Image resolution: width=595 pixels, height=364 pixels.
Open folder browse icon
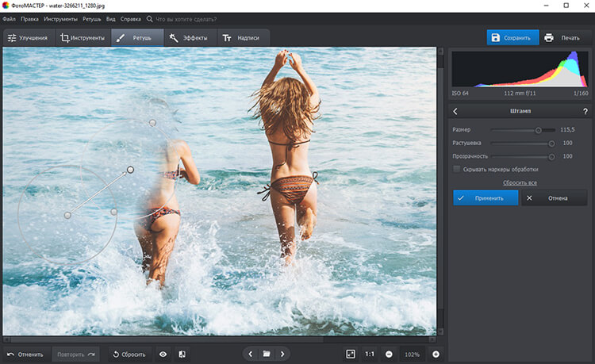tap(267, 354)
